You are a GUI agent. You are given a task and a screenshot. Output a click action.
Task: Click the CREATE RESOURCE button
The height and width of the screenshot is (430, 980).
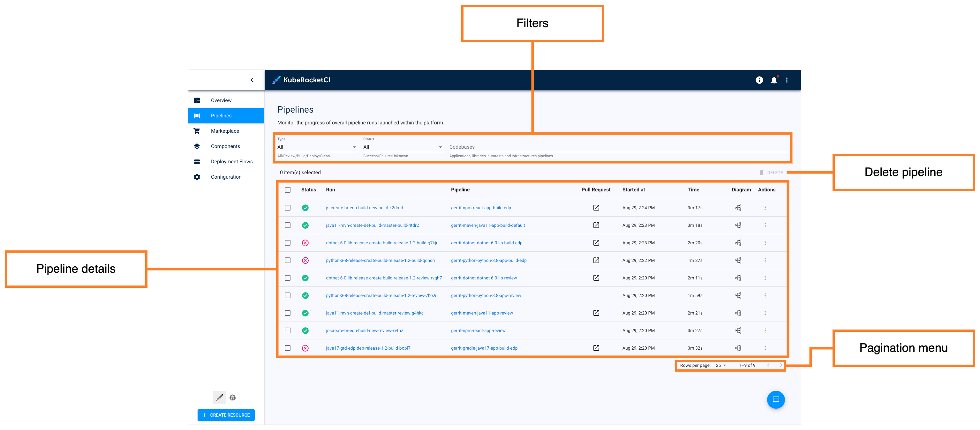pyautogui.click(x=226, y=415)
